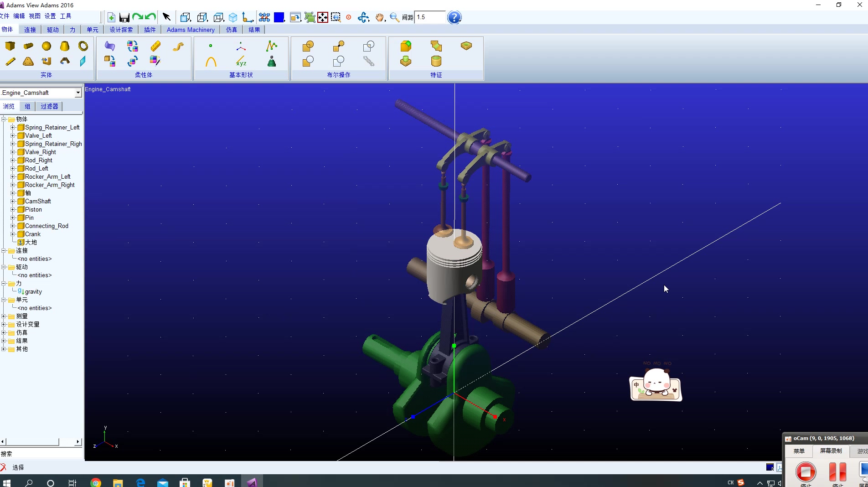Select the polyline basic shape tool

[272, 46]
